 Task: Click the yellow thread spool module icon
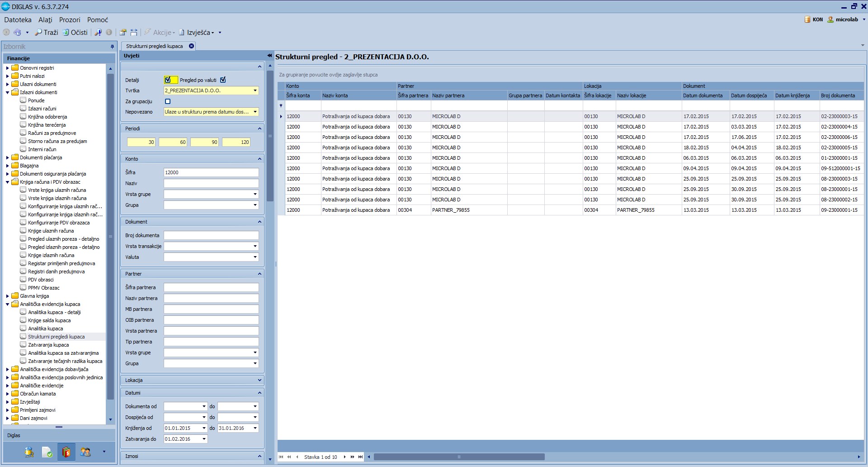[x=29, y=452]
